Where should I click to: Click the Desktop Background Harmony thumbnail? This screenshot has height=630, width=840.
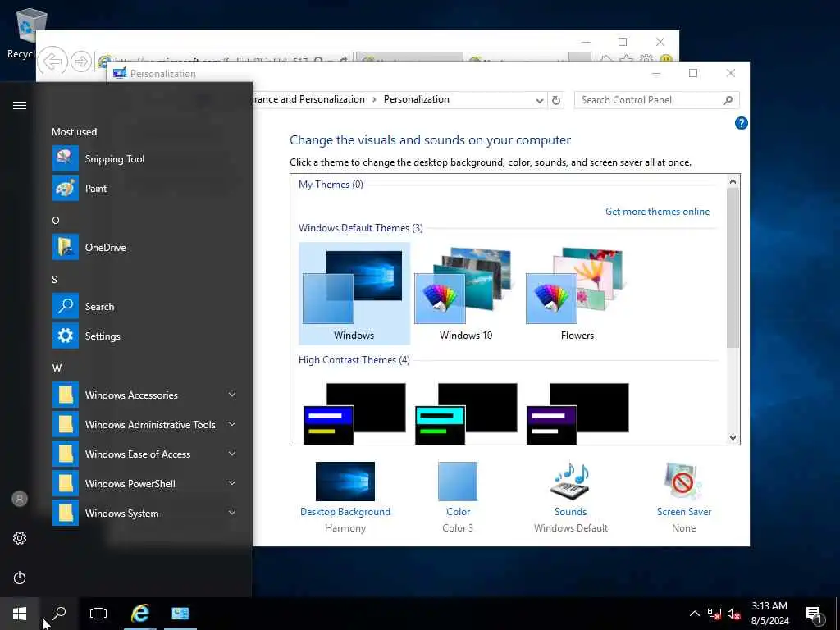345,481
